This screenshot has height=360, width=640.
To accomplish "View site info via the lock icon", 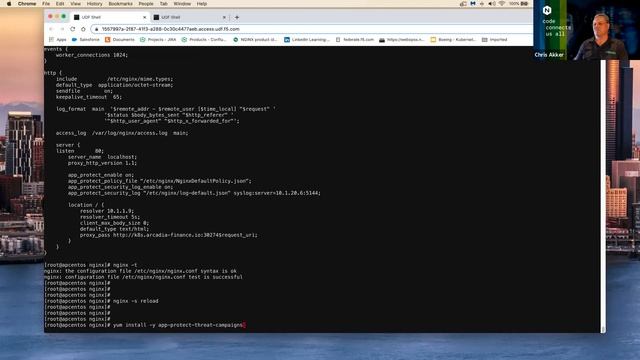I will point(97,29).
